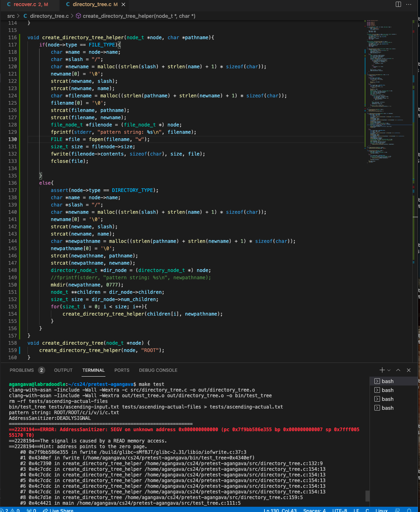
Task: Click the terminal vertical scrollbar thumb
Action: [x=367, y=496]
